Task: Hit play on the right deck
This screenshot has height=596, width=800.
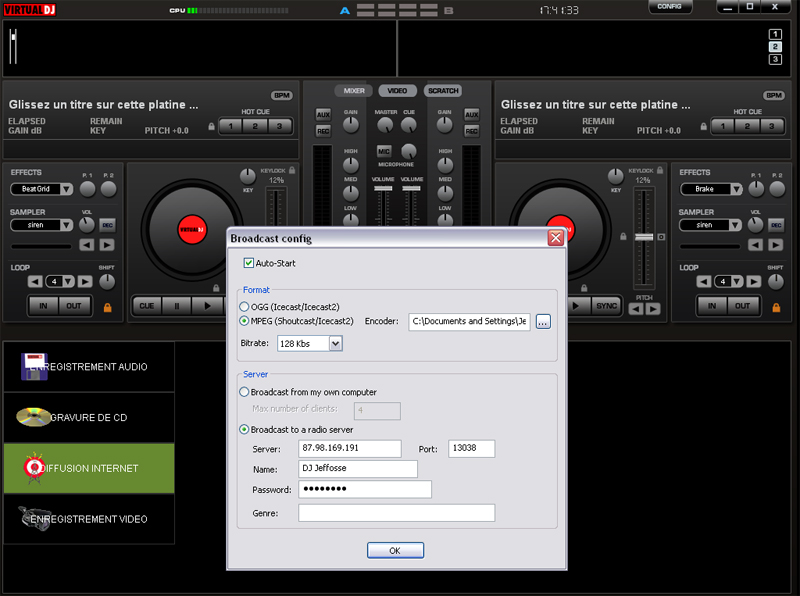Action: pos(576,306)
